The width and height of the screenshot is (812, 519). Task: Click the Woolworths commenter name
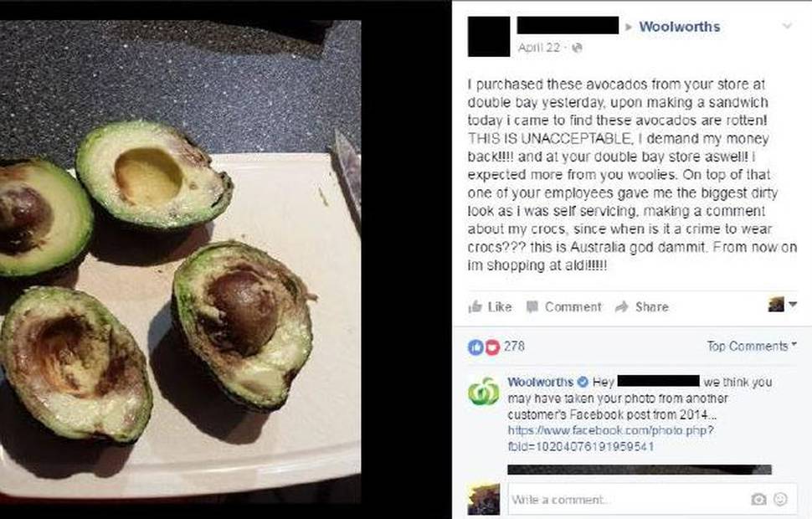[540, 383]
